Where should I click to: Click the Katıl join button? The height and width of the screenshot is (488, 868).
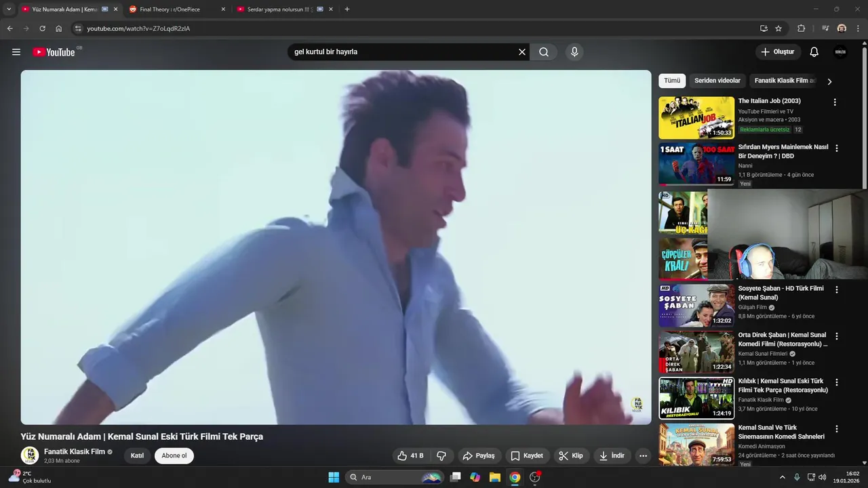[x=137, y=455]
